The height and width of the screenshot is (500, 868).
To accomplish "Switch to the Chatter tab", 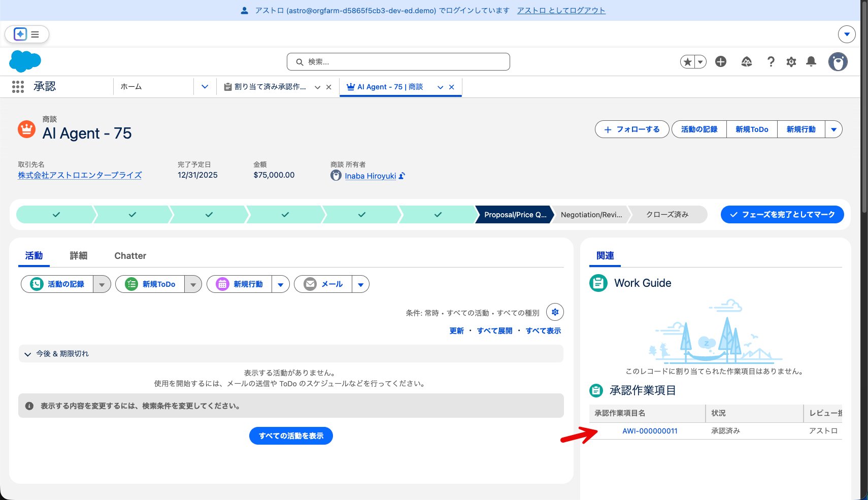I will (130, 256).
